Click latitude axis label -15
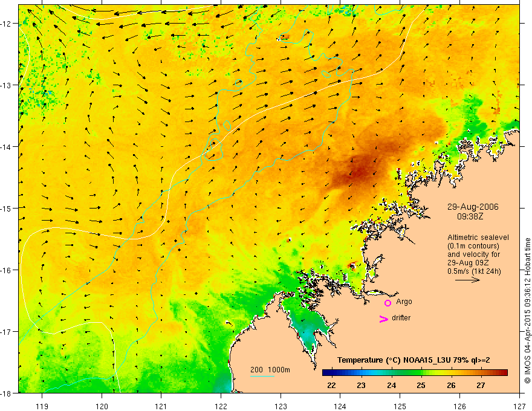The height and width of the screenshot is (411, 532). pos(7,208)
